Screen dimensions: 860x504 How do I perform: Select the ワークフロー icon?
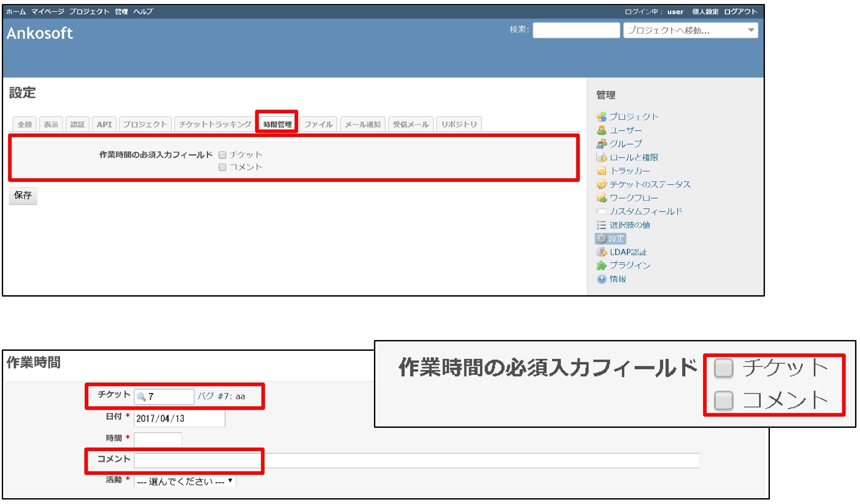coord(602,198)
